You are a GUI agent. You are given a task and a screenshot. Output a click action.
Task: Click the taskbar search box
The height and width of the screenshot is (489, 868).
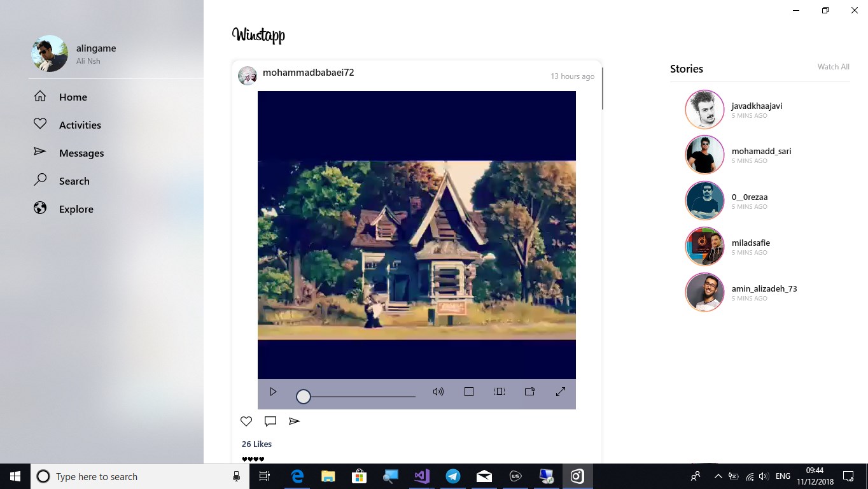tap(141, 476)
